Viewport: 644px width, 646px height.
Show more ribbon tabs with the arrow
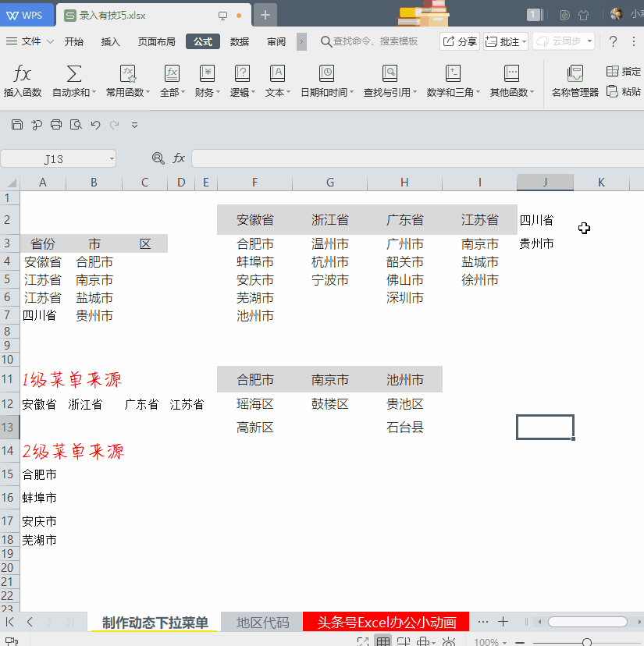tap(301, 41)
